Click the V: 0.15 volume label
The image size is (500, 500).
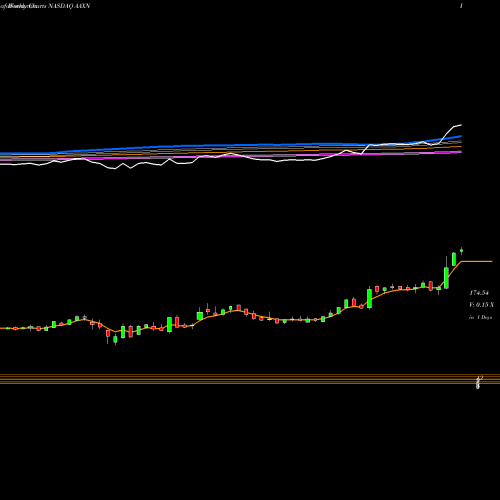(481, 305)
